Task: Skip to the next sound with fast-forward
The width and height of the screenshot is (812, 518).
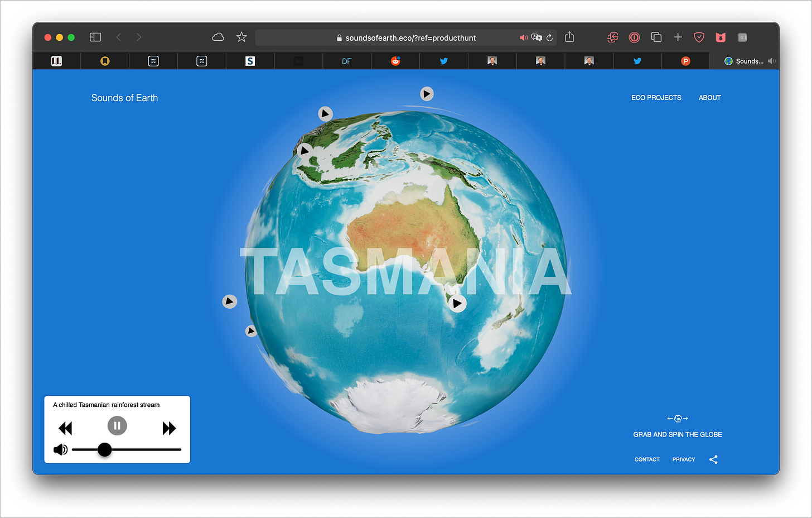Action: click(169, 428)
